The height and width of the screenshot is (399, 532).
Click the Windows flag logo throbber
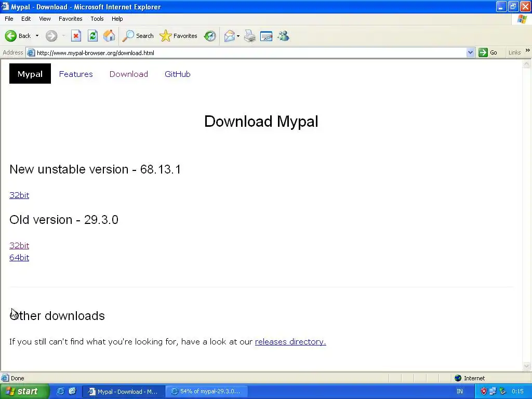click(522, 19)
